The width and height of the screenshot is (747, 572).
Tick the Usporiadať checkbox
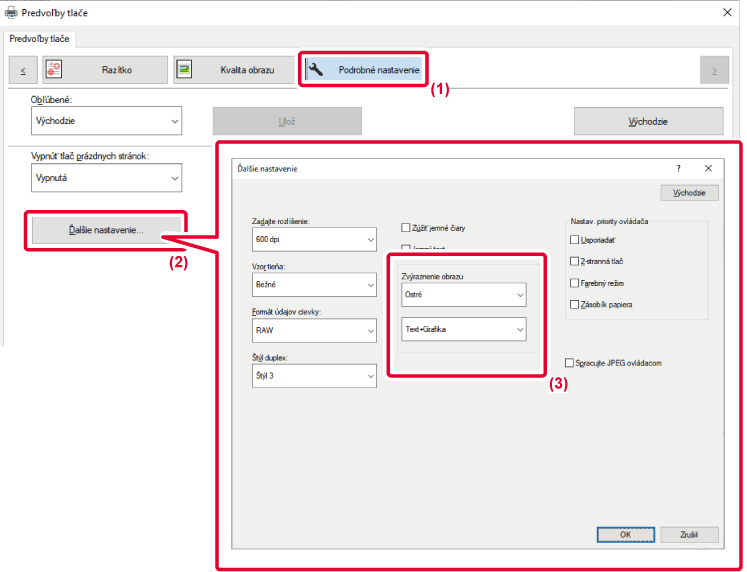(x=573, y=240)
